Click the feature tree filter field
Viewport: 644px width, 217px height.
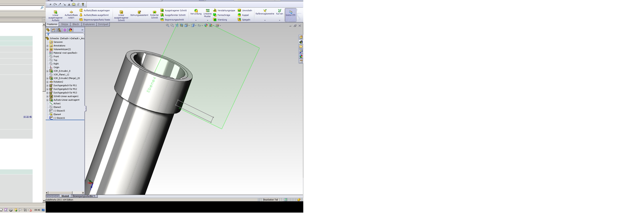65,34
